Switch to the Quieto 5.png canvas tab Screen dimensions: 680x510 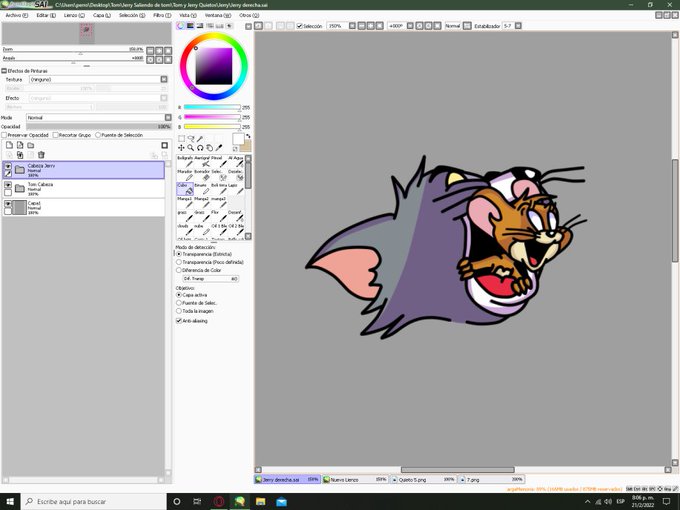coord(423,480)
